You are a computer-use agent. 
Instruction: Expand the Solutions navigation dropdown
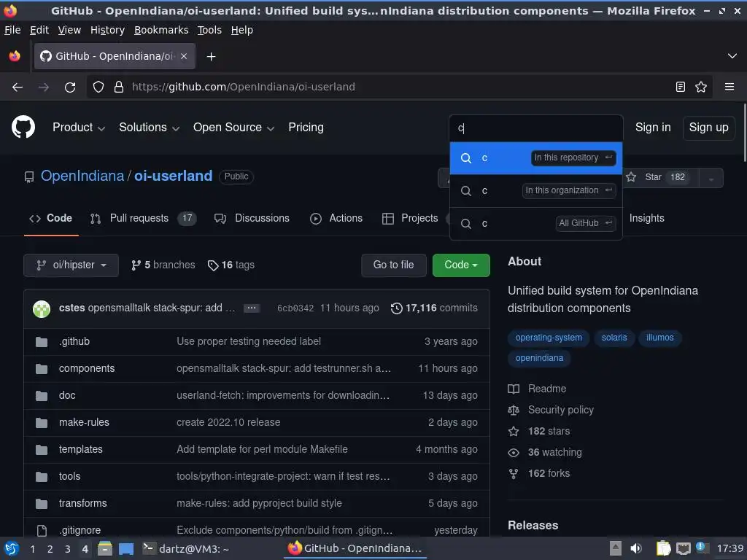click(149, 127)
